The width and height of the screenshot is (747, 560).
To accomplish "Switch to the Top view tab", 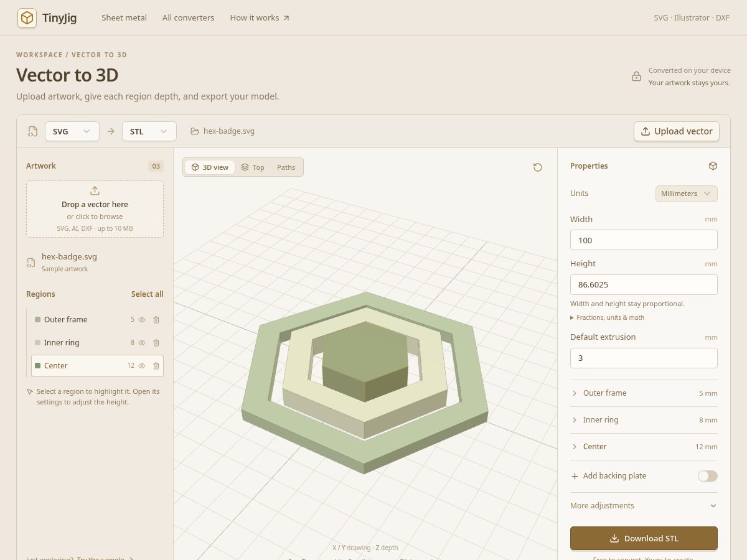I will coord(253,167).
